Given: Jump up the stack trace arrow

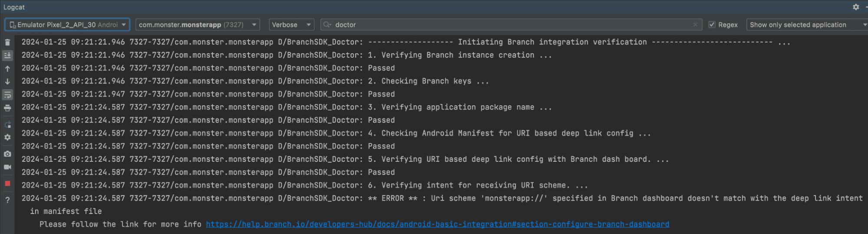Looking at the screenshot, I should (x=7, y=68).
